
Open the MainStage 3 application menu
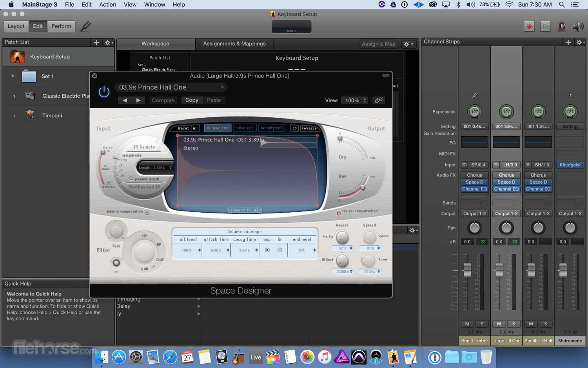pyautogui.click(x=40, y=5)
